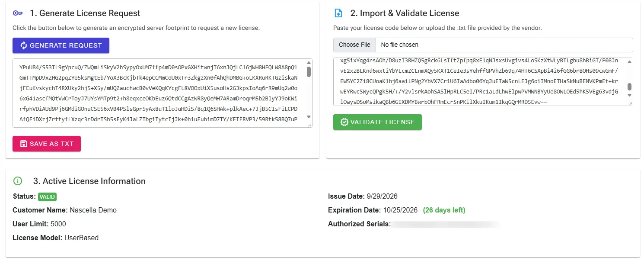
Task: Click the '3. Active License Information' heading
Action: [89, 181]
